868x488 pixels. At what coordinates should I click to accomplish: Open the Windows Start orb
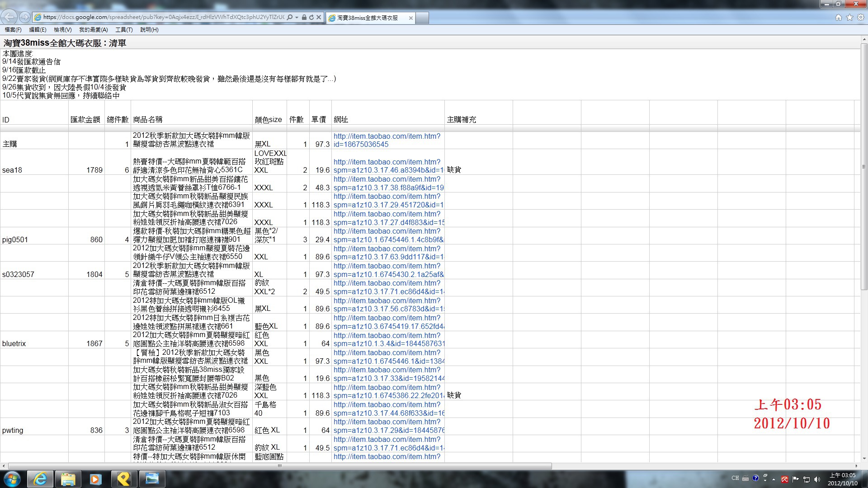coord(12,479)
